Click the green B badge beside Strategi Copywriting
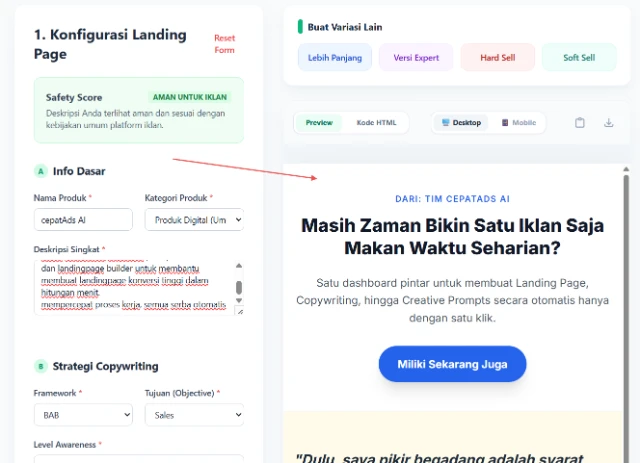The height and width of the screenshot is (463, 640). (41, 366)
